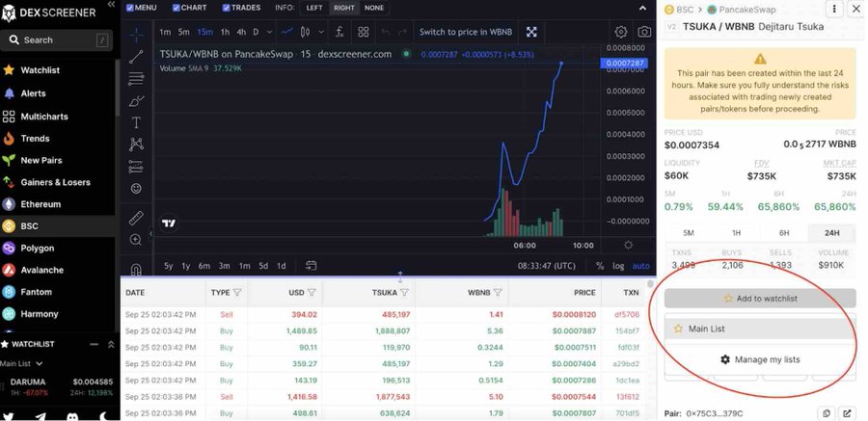Image resolution: width=868 pixels, height=421 pixels.
Task: Toggle fullscreen chart mode
Action: point(531,32)
